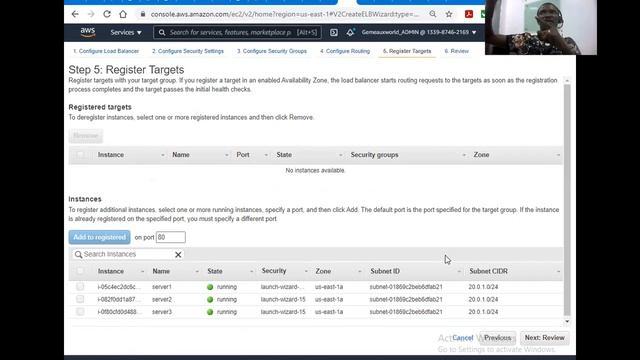Sort instances list by Security column
640x360 pixels.
click(x=284, y=271)
